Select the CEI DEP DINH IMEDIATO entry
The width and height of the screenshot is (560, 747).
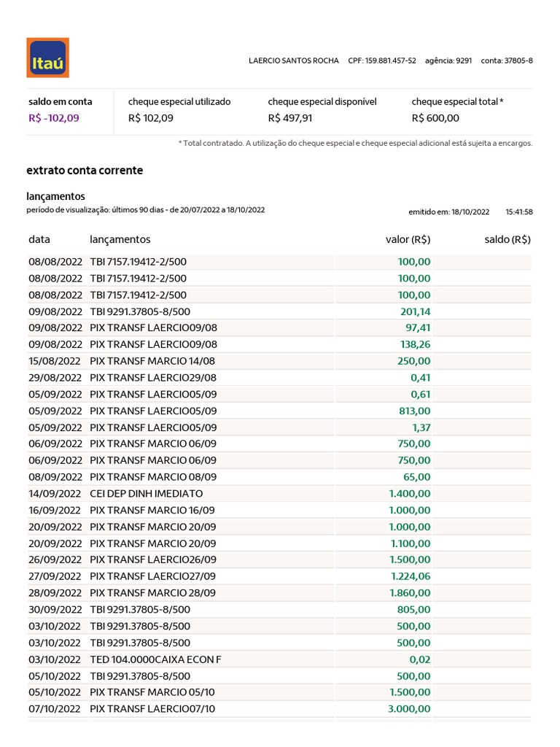coord(146,494)
